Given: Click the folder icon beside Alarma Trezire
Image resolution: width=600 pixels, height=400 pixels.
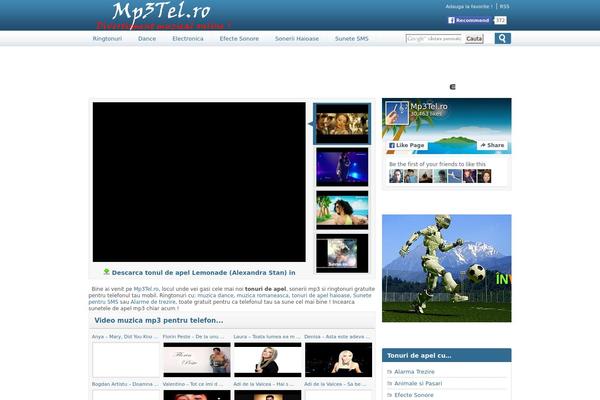Looking at the screenshot, I should click(x=390, y=372).
